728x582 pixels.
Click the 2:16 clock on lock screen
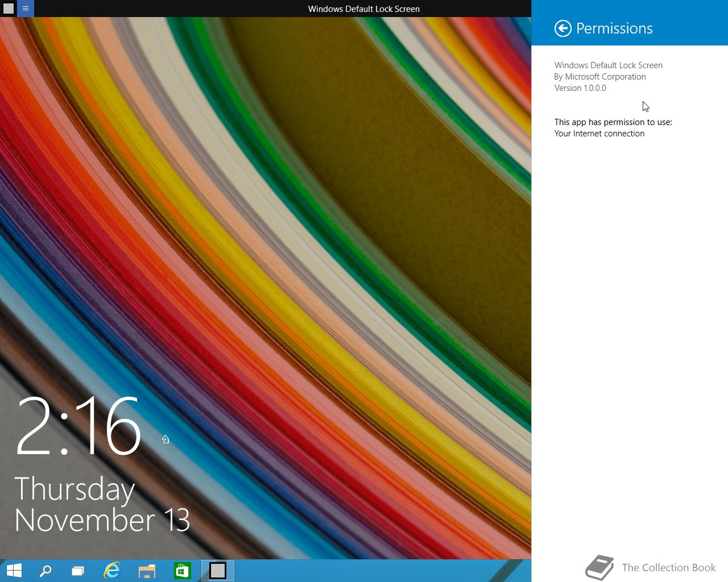click(x=78, y=426)
